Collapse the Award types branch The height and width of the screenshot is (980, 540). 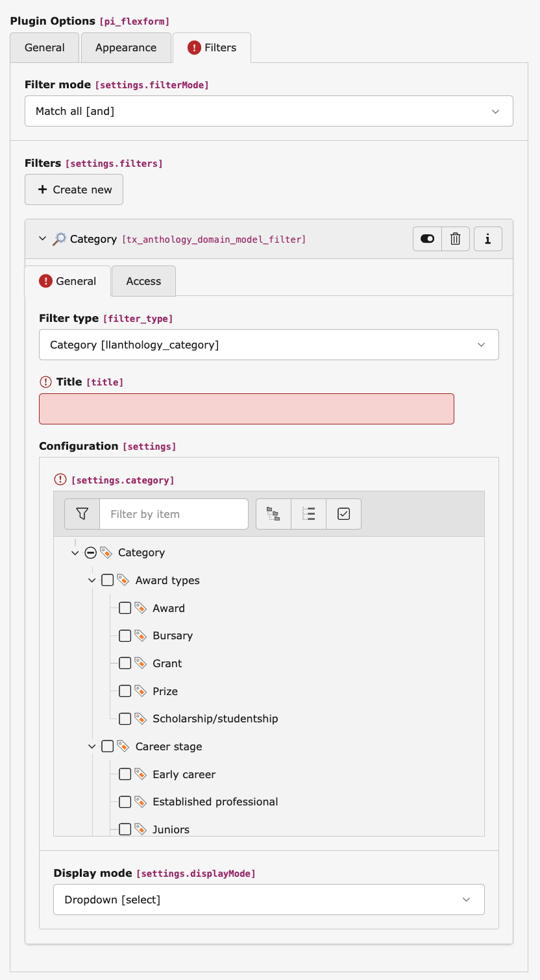pos(92,580)
